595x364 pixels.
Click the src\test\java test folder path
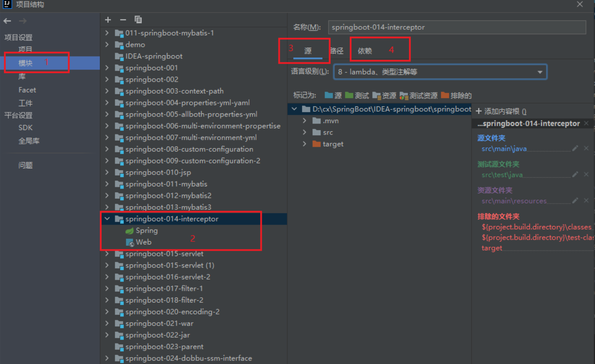point(502,175)
